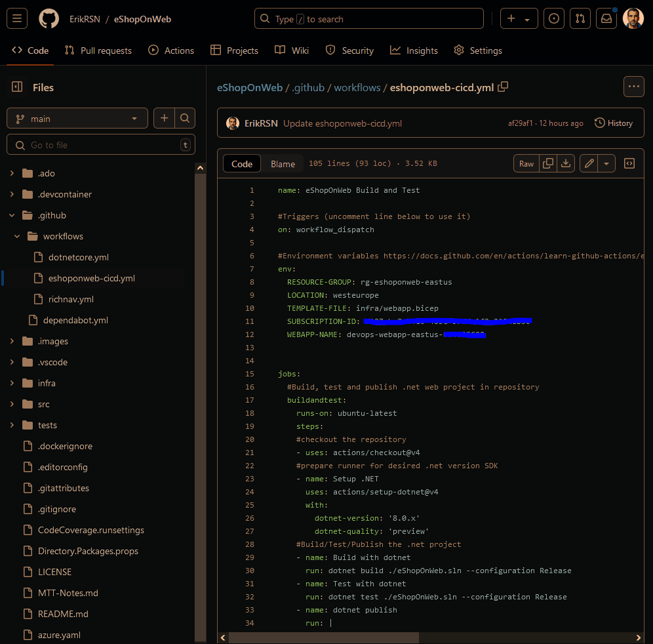Switch to the Security tab
This screenshot has height=644, width=653.
click(350, 50)
